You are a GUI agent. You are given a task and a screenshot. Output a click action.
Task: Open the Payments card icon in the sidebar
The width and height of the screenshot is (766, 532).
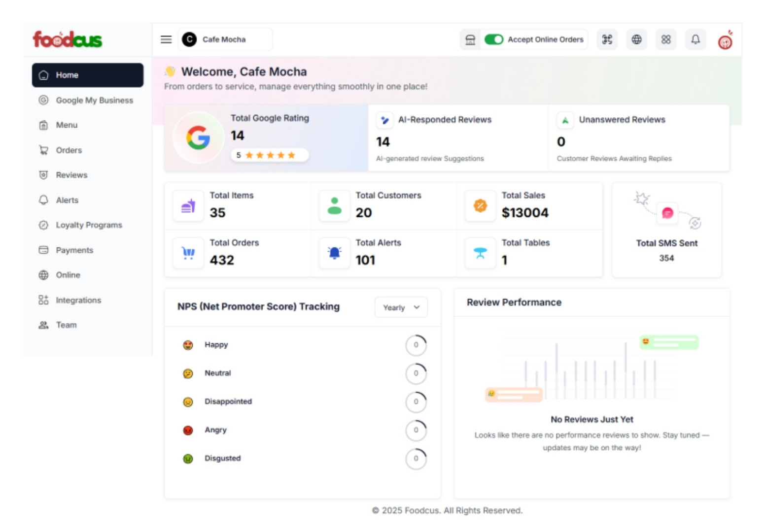pos(44,250)
